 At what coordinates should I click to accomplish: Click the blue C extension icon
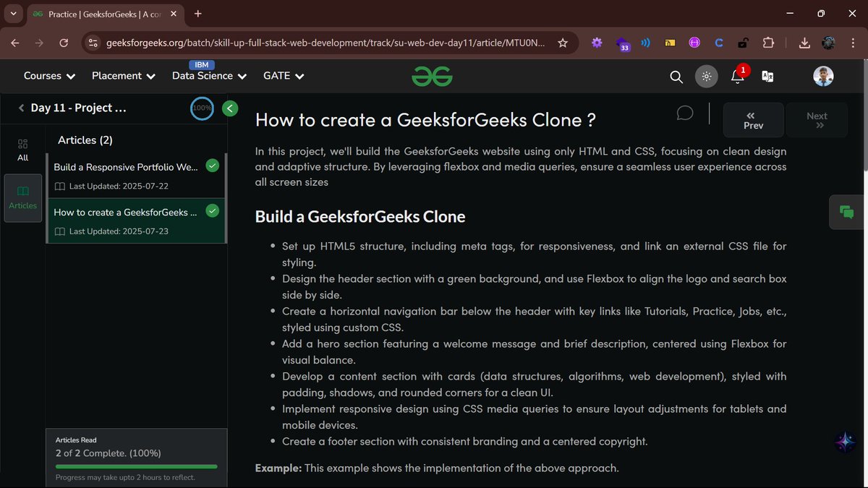tap(719, 43)
